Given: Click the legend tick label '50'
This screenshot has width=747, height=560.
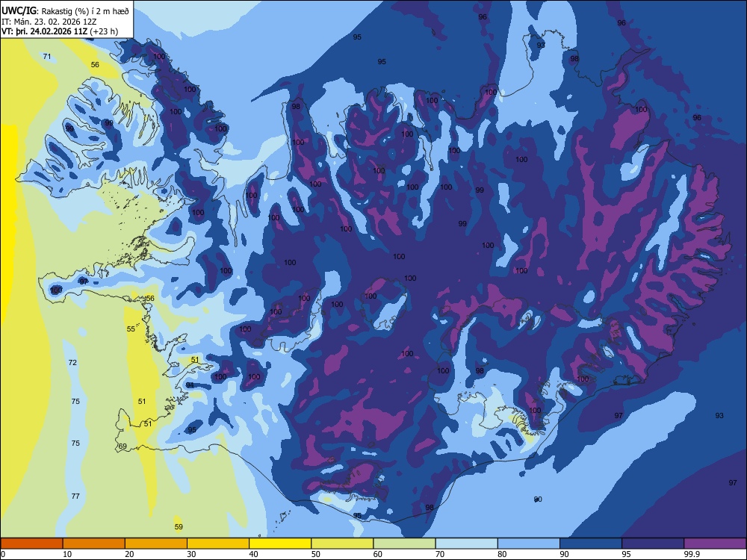Looking at the screenshot, I should pyautogui.click(x=316, y=554).
